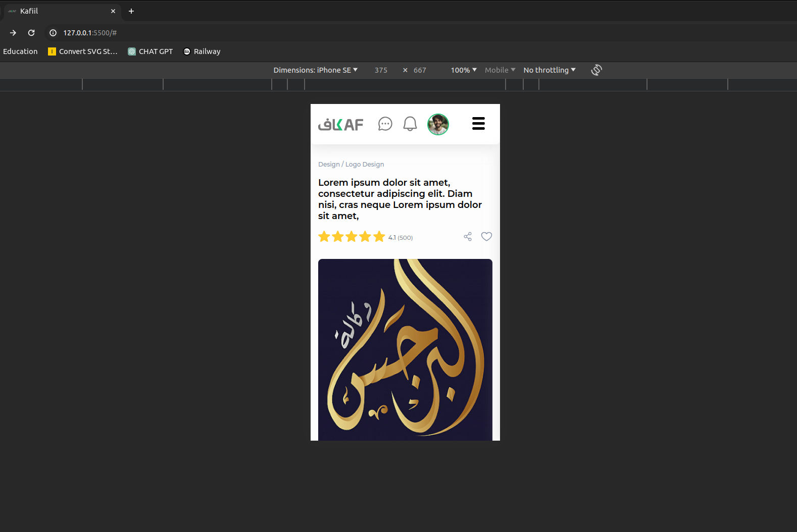Click the Logo Design breadcrumb link
The image size is (797, 532).
(365, 165)
